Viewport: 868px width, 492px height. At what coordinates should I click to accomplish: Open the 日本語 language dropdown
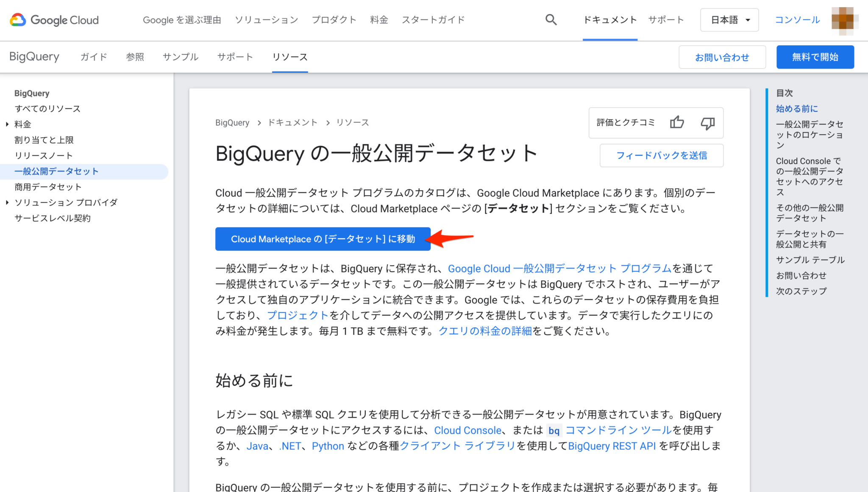(729, 19)
